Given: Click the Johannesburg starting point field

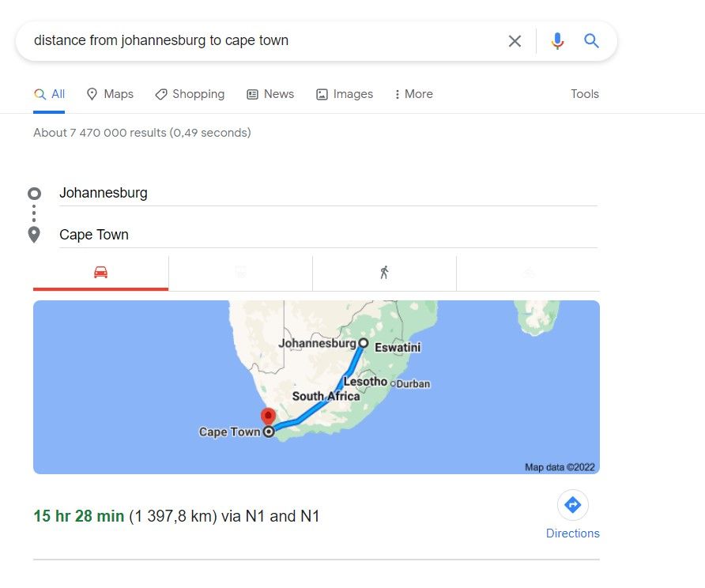Looking at the screenshot, I should click(158, 192).
